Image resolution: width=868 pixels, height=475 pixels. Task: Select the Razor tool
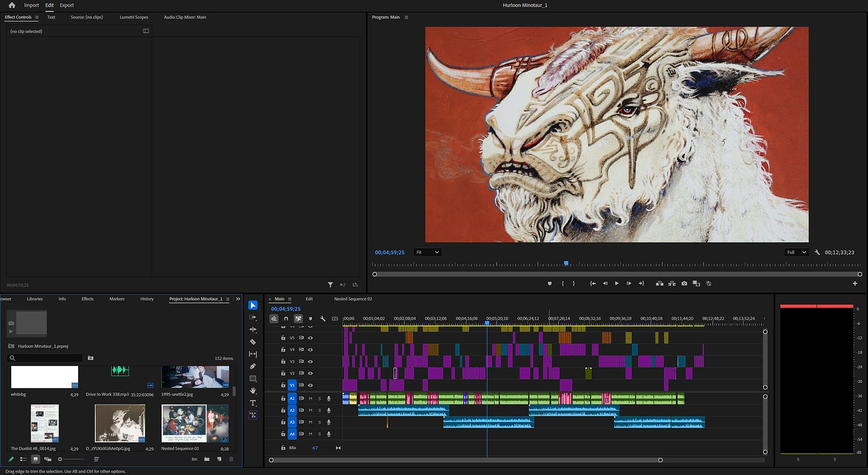tap(253, 342)
